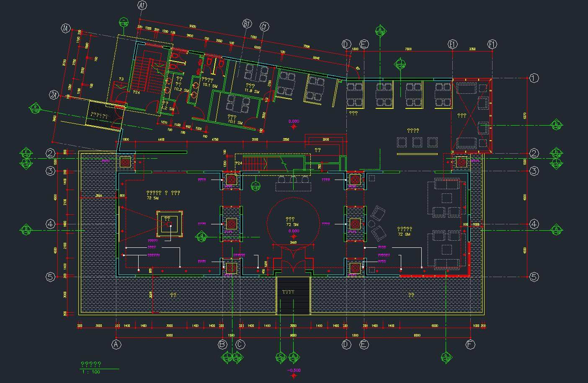
Task: Click the A1 grid axis bubble
Action: 142,5
